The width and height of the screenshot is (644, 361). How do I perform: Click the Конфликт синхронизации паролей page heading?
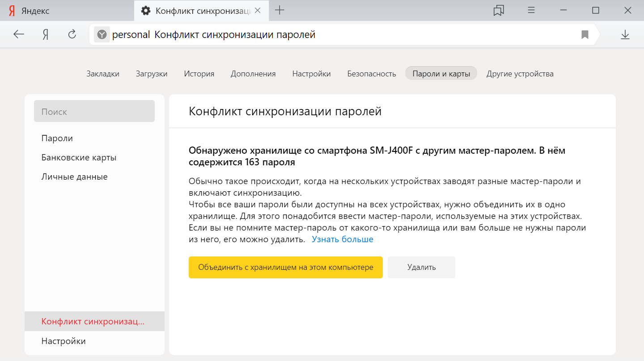(285, 111)
